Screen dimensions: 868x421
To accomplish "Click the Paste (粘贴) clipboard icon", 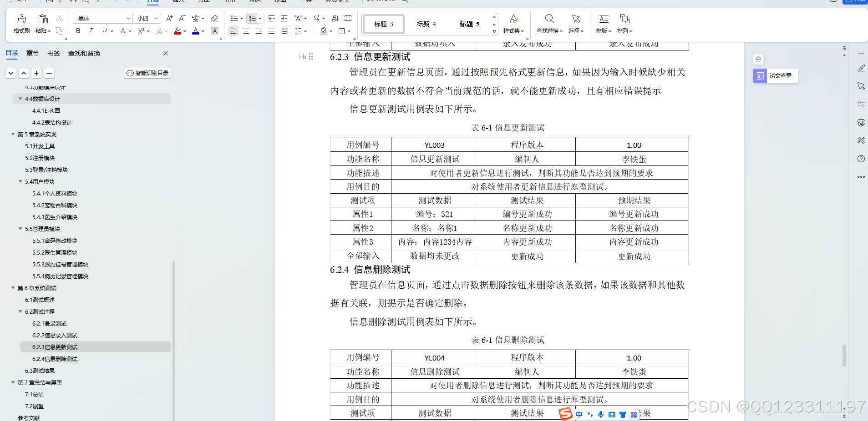I will (x=43, y=19).
